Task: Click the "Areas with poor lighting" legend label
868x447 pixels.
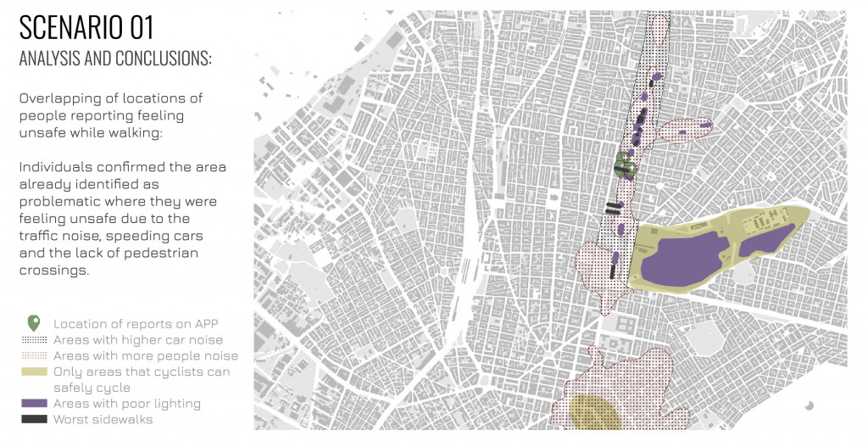Action: tap(127, 404)
